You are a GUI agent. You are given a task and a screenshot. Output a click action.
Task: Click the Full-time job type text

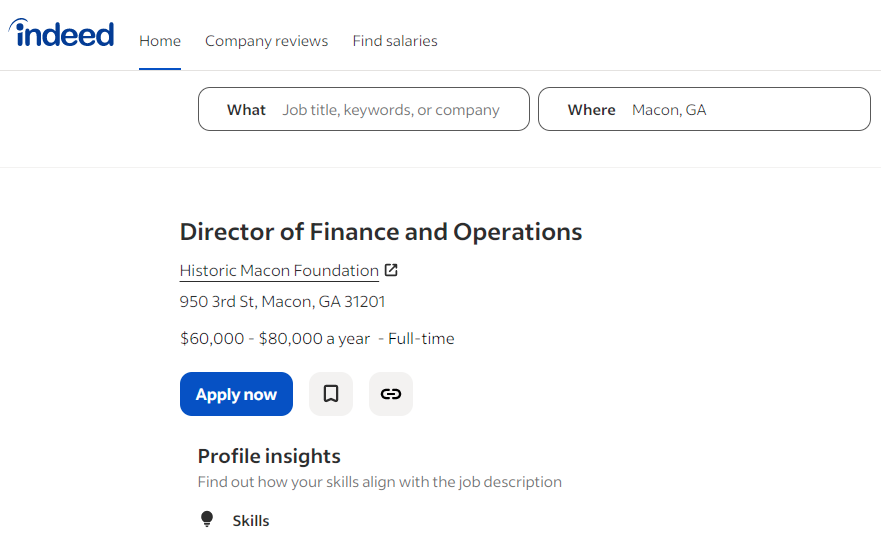[421, 339]
